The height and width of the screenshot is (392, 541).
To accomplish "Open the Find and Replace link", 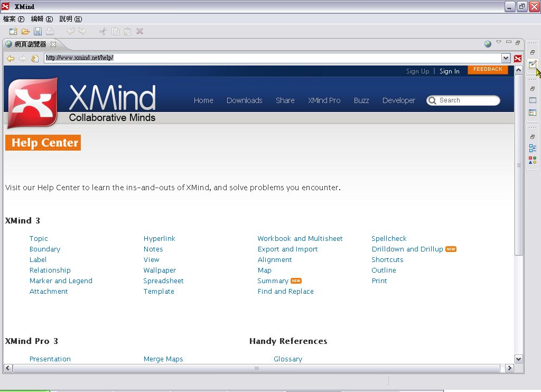I will tap(285, 291).
